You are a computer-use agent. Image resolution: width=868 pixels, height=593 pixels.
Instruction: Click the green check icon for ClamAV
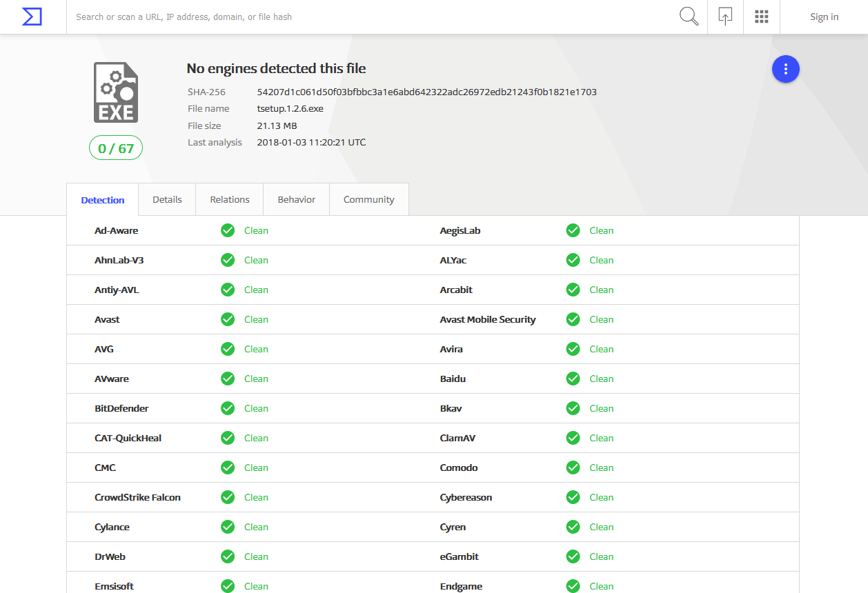573,438
